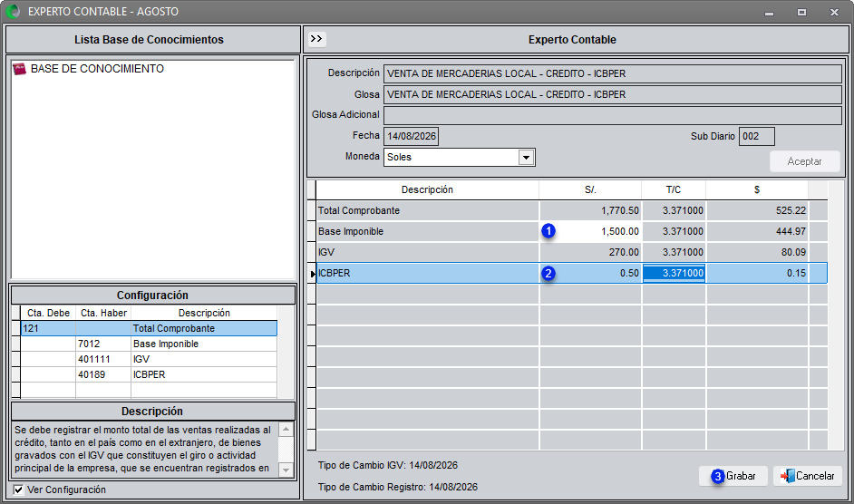Click the T/C column header

[x=674, y=189]
